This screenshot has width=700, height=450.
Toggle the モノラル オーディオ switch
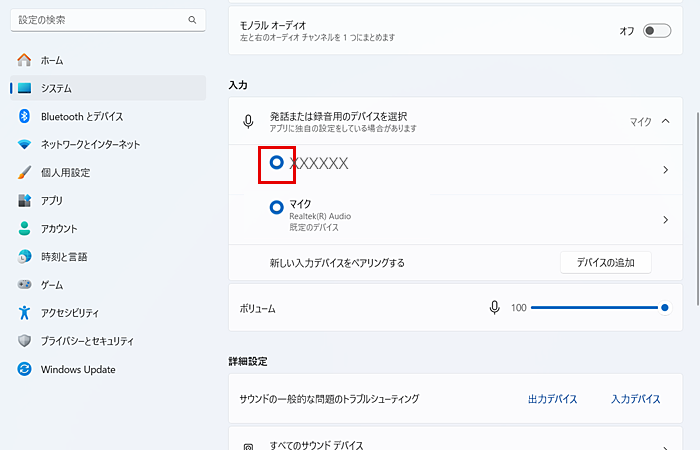coord(657,31)
